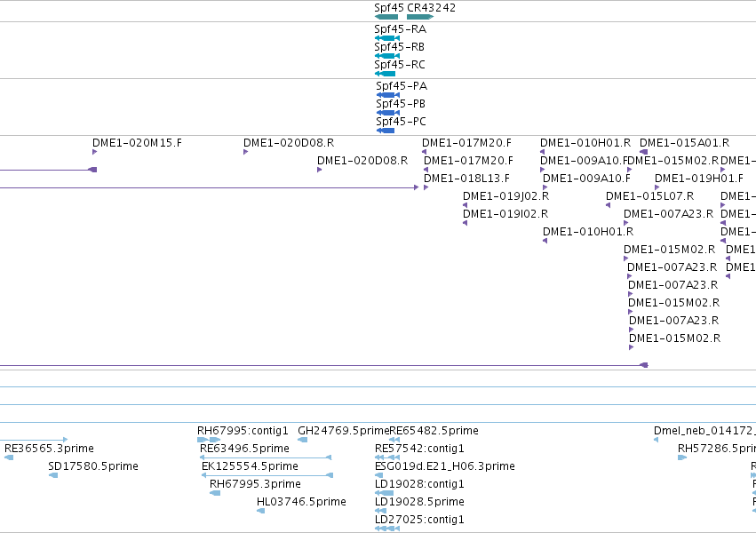
Task: Select the Spf45-RC transcript glyph
Action: pos(386,74)
